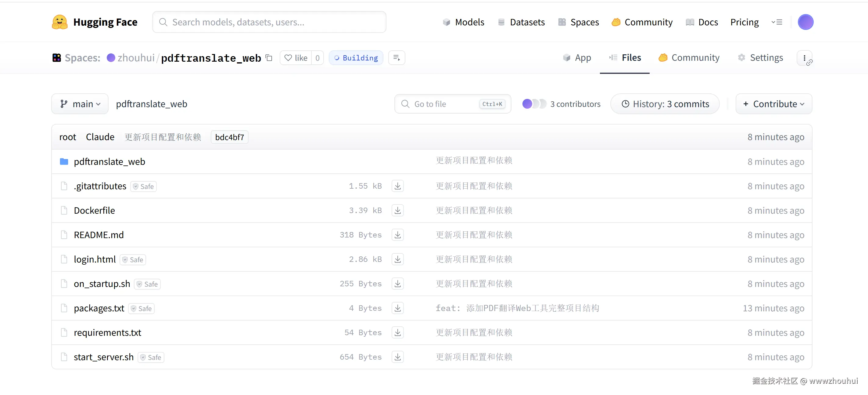The image size is (868, 395).
Task: Expand the Contribute dropdown
Action: click(x=774, y=104)
